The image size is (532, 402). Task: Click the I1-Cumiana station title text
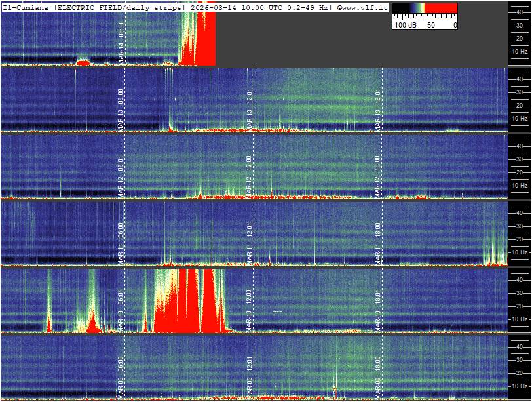coord(26,7)
